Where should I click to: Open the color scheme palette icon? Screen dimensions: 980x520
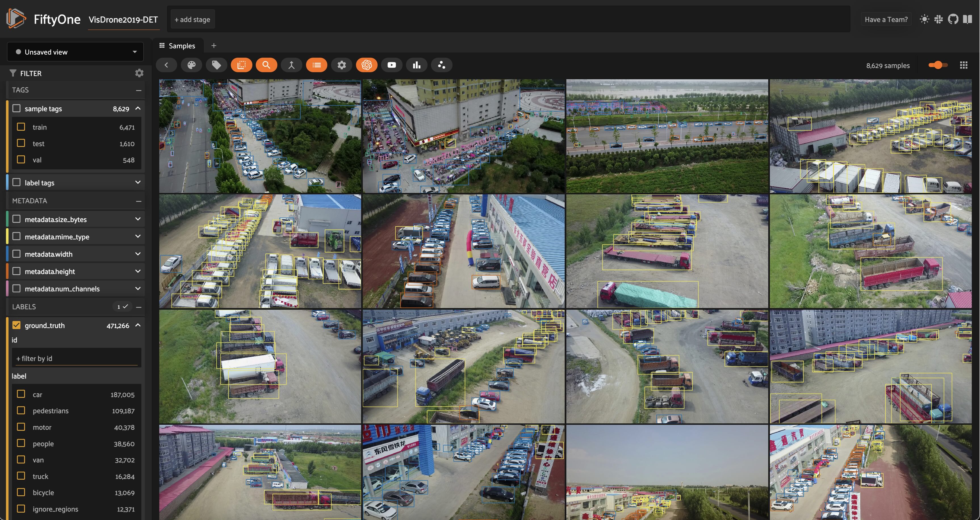[191, 65]
